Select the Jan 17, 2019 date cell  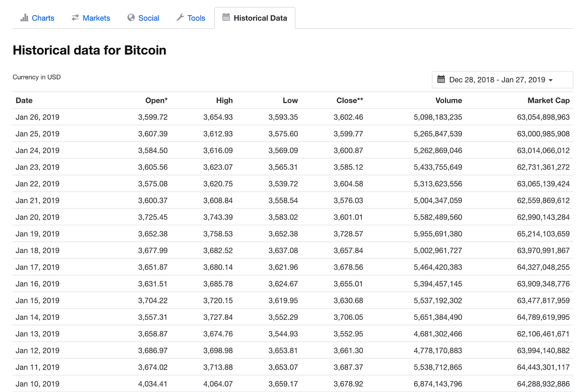pos(38,267)
